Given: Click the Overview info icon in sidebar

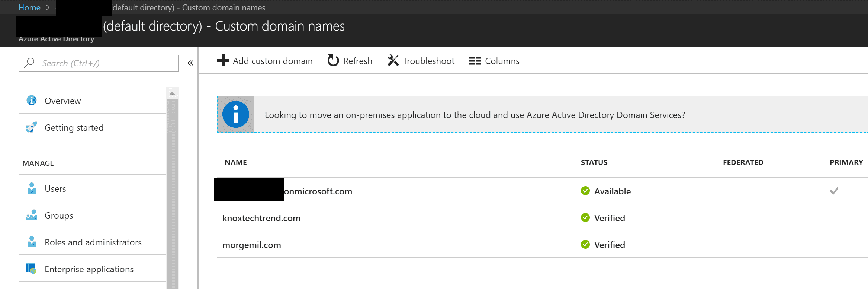Looking at the screenshot, I should click(32, 100).
